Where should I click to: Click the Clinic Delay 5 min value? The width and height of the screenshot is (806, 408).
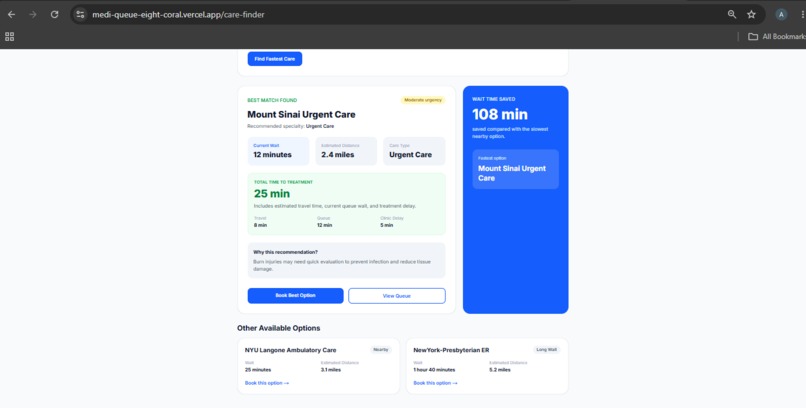387,225
